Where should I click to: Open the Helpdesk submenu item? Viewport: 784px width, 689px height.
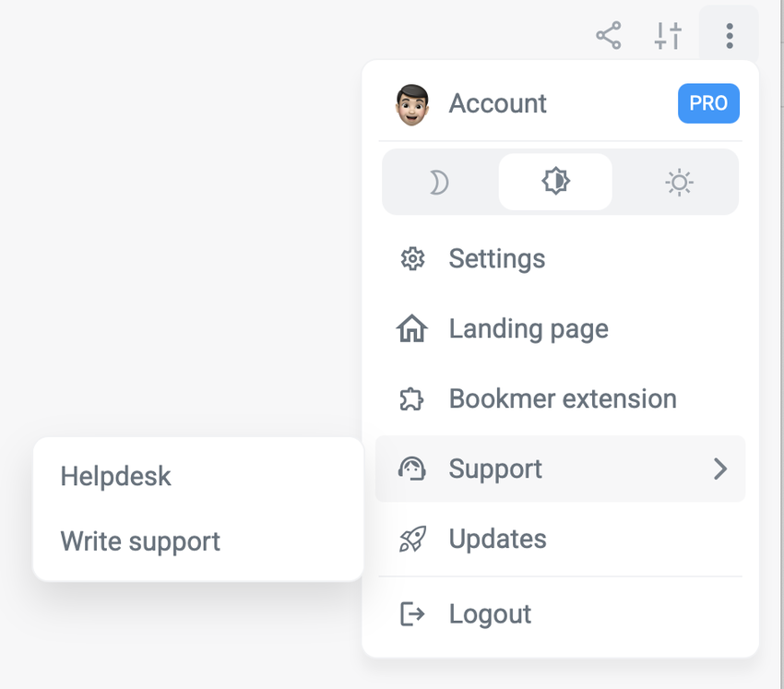116,476
